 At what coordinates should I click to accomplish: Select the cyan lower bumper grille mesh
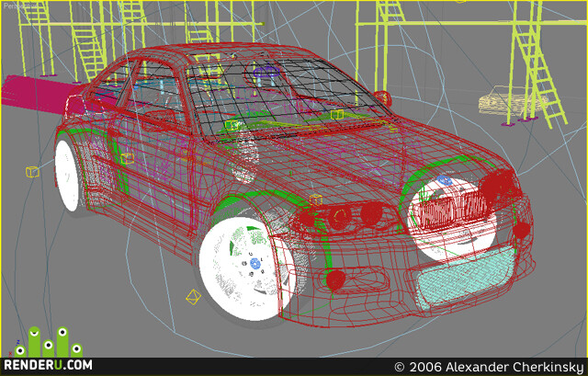pyautogui.click(x=467, y=277)
